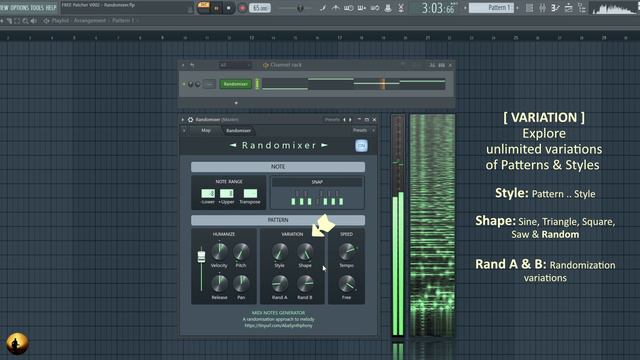
Task: Click the graph editor icon in Channel rack header
Action: (432, 65)
